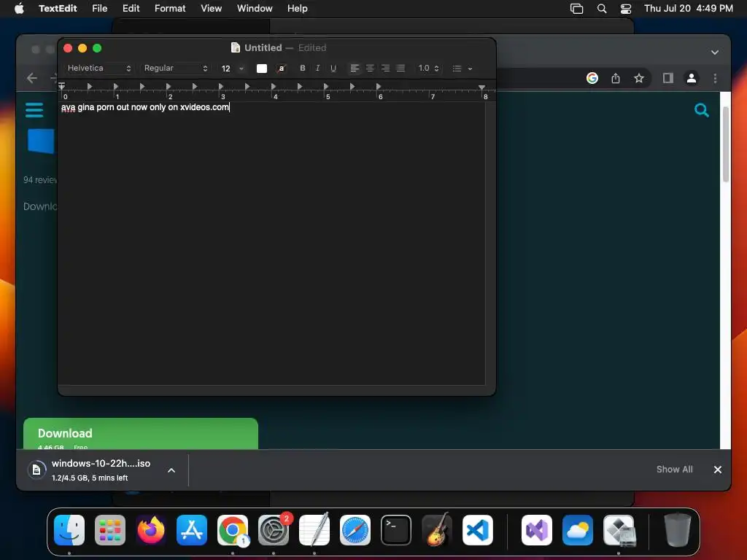The image size is (747, 560).
Task: Toggle the Chrome side panel
Action: 668,78
